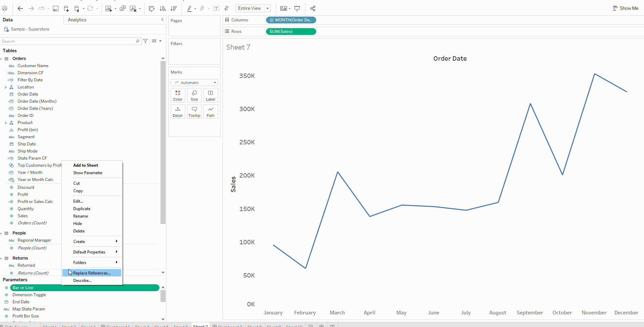Screen dimensions: 644x327
Task: Toggle the Show Mark Labels icon
Action: [x=216, y=8]
